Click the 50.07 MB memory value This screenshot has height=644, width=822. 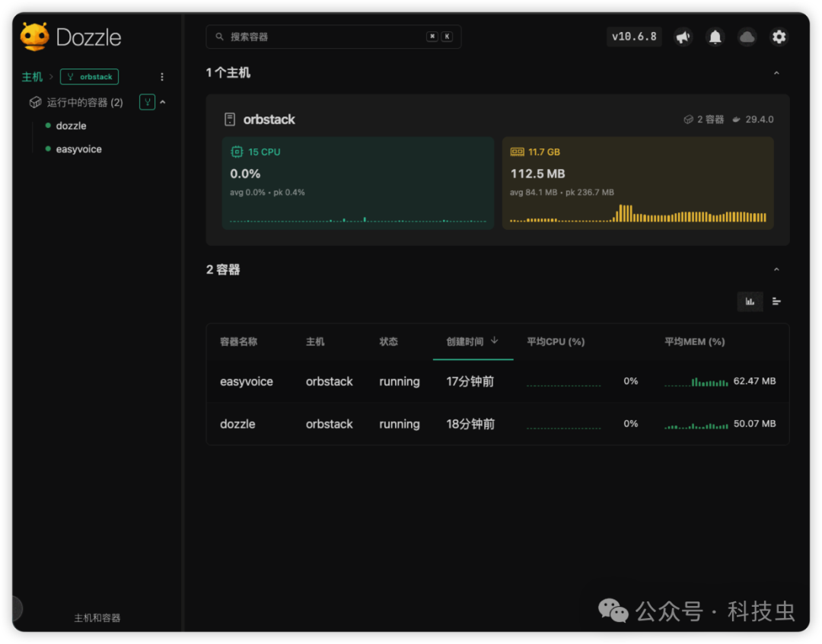(754, 424)
